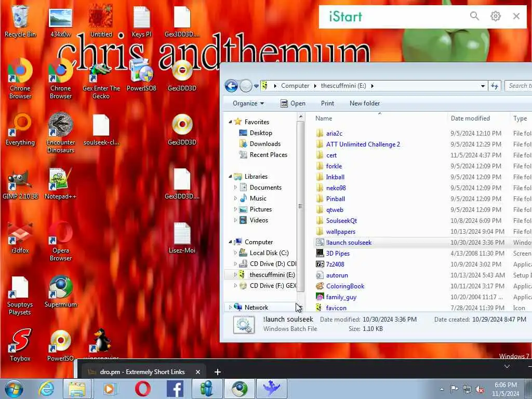Open recent pages dropdown arrow

(257, 86)
